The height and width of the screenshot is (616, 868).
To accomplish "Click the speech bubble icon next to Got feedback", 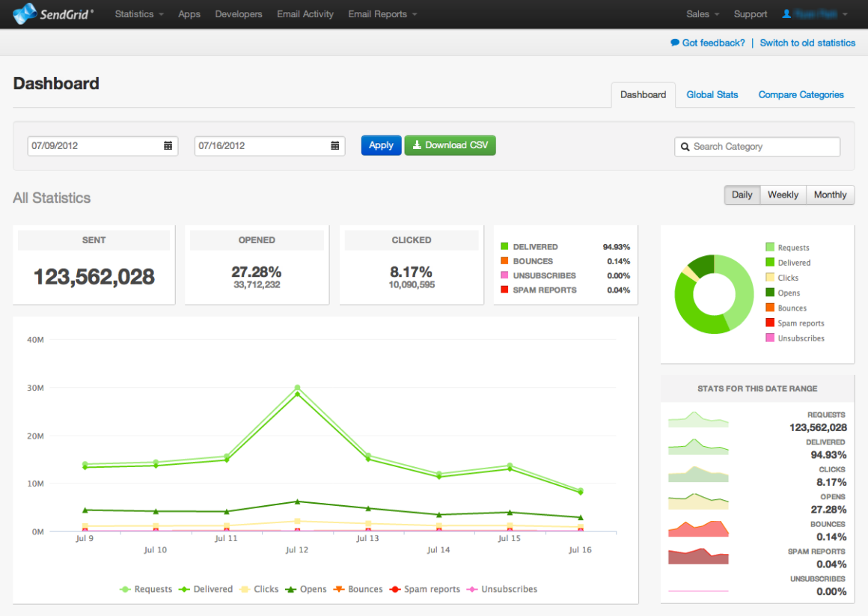I will point(676,43).
